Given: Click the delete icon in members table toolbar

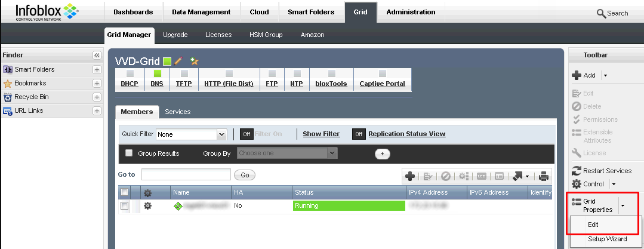Looking at the screenshot, I should coord(446,176).
